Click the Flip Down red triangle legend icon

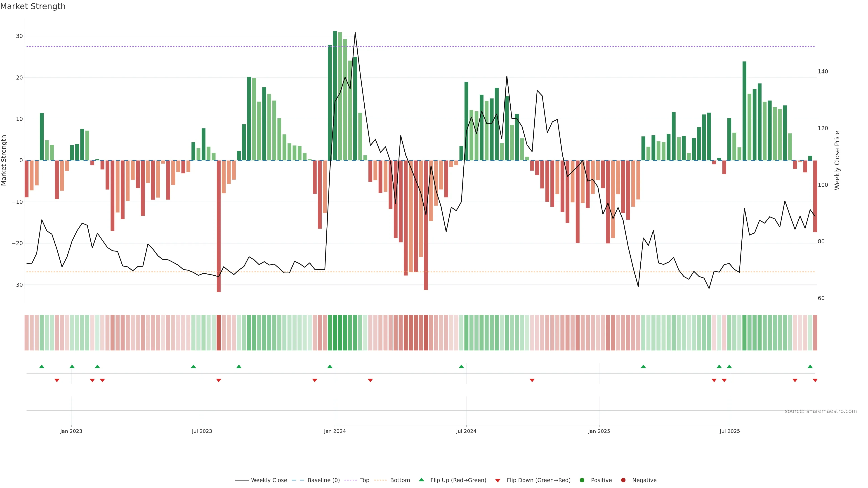point(498,481)
